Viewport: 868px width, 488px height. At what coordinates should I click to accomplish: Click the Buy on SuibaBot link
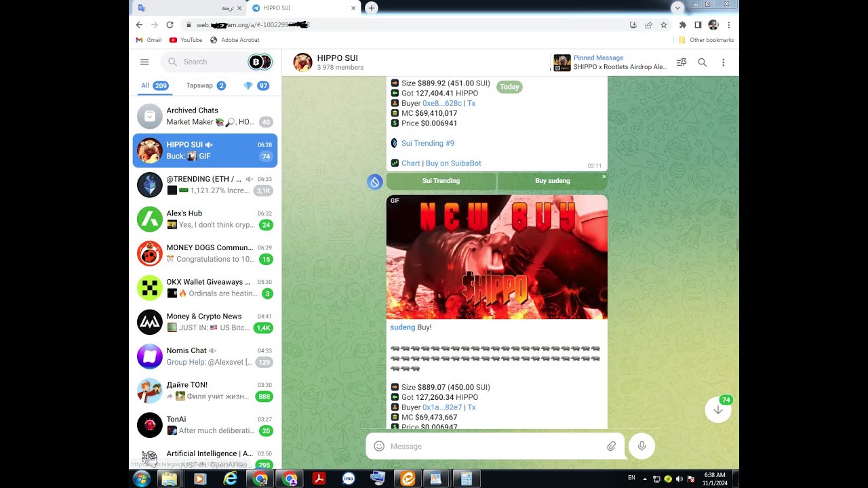coord(454,163)
